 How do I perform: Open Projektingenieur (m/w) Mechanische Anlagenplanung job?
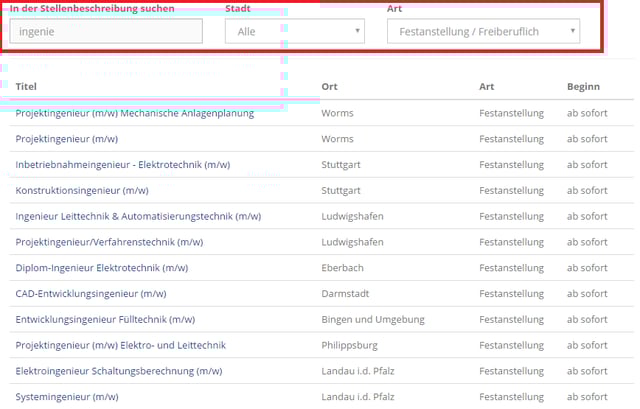pyautogui.click(x=135, y=113)
